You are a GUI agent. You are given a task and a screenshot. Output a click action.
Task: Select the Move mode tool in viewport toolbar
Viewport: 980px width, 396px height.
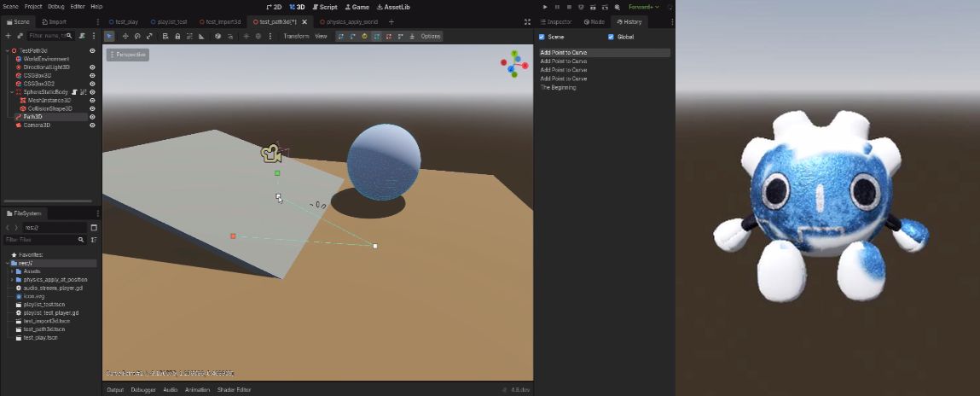[x=125, y=37]
